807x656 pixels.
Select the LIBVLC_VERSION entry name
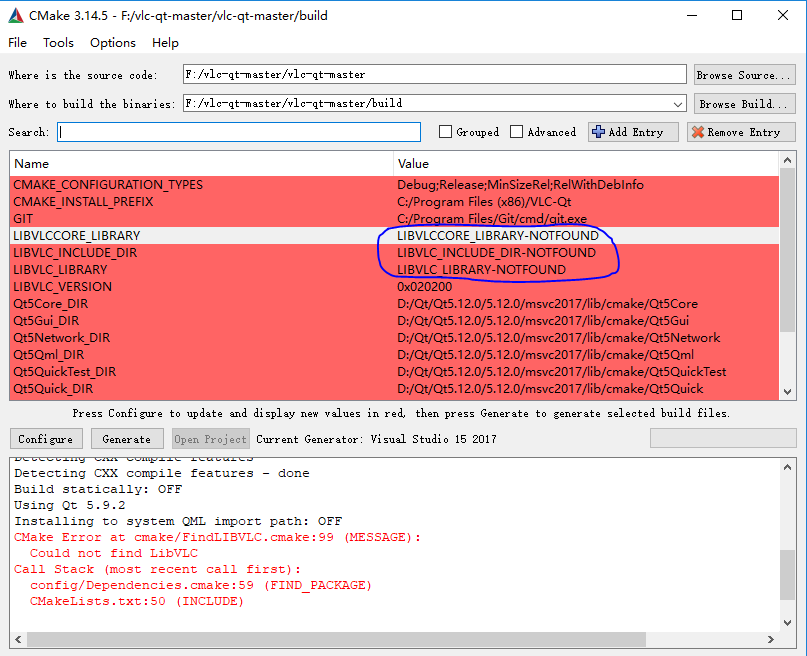62,287
